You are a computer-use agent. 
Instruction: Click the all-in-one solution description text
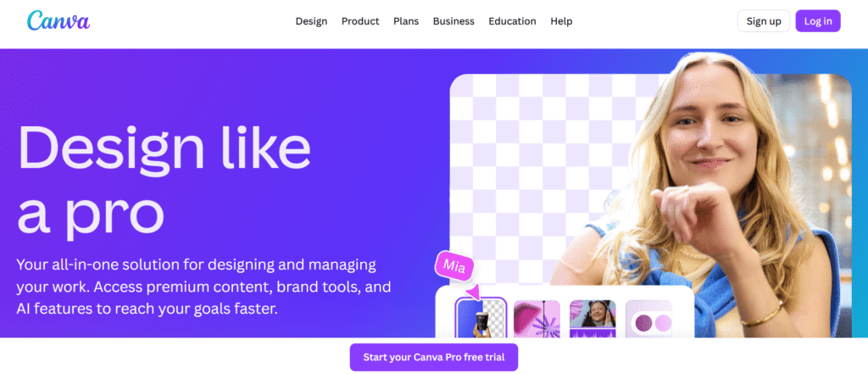[203, 287]
